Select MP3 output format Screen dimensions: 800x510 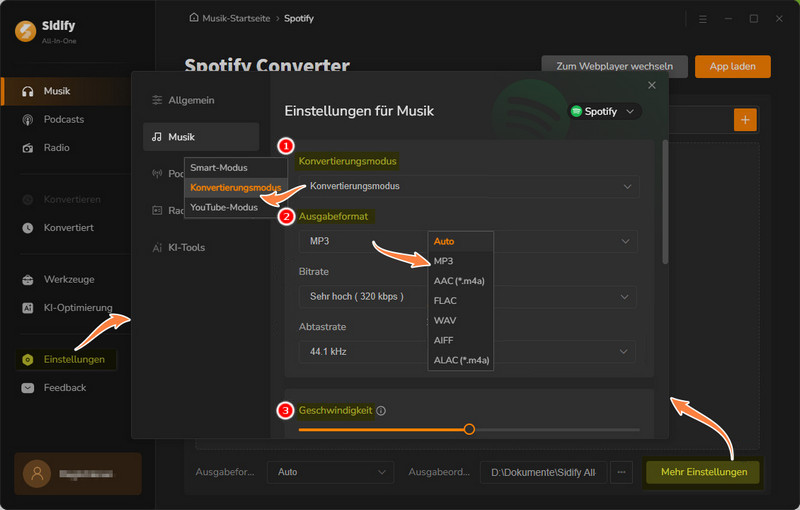tap(461, 261)
